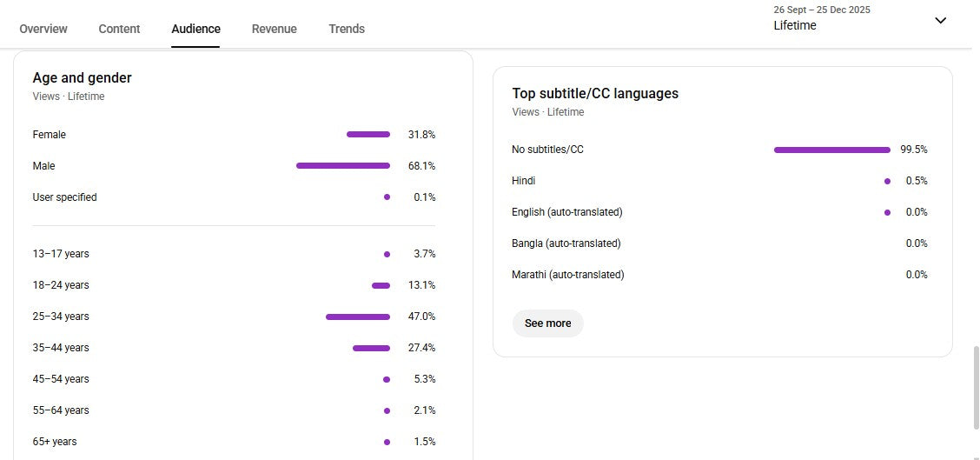Viewport: 980px width, 460px height.
Task: Click the Lifetime date range label
Action: coord(795,25)
